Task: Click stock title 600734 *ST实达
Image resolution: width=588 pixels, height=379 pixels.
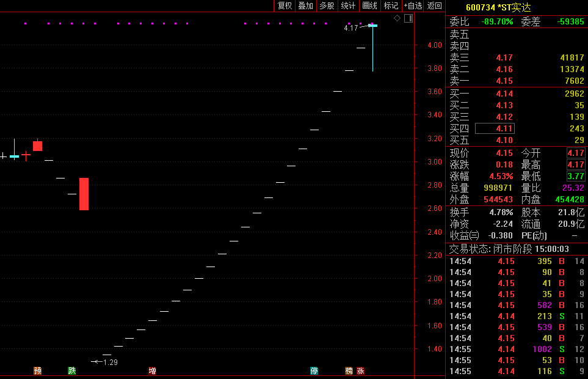Action: 498,7
